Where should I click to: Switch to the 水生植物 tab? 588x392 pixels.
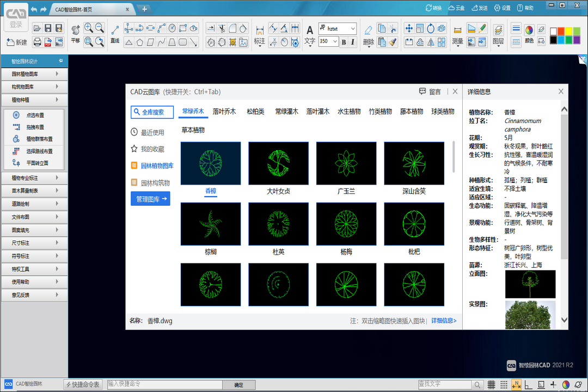click(x=349, y=112)
